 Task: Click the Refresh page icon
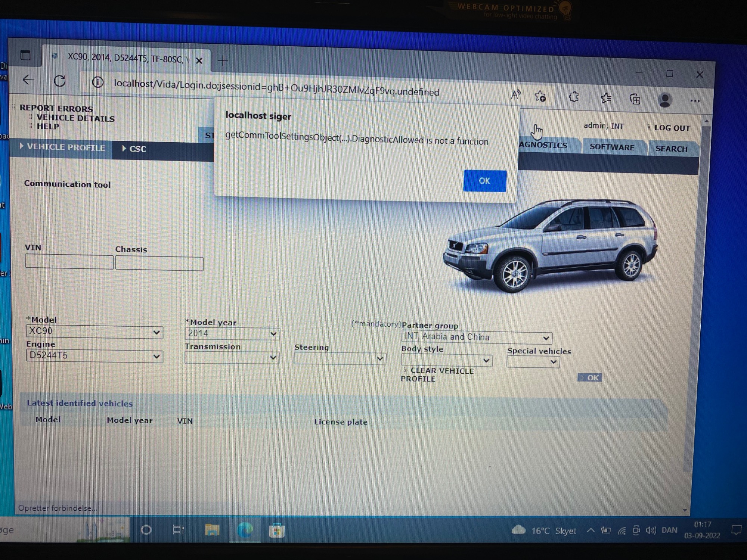[x=60, y=81]
